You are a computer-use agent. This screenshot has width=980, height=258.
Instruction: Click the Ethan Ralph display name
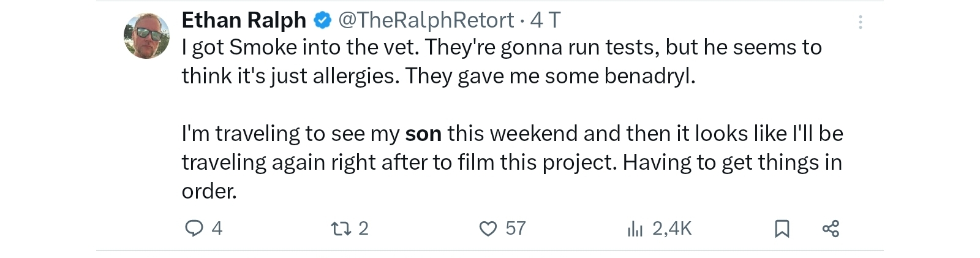pyautogui.click(x=244, y=20)
